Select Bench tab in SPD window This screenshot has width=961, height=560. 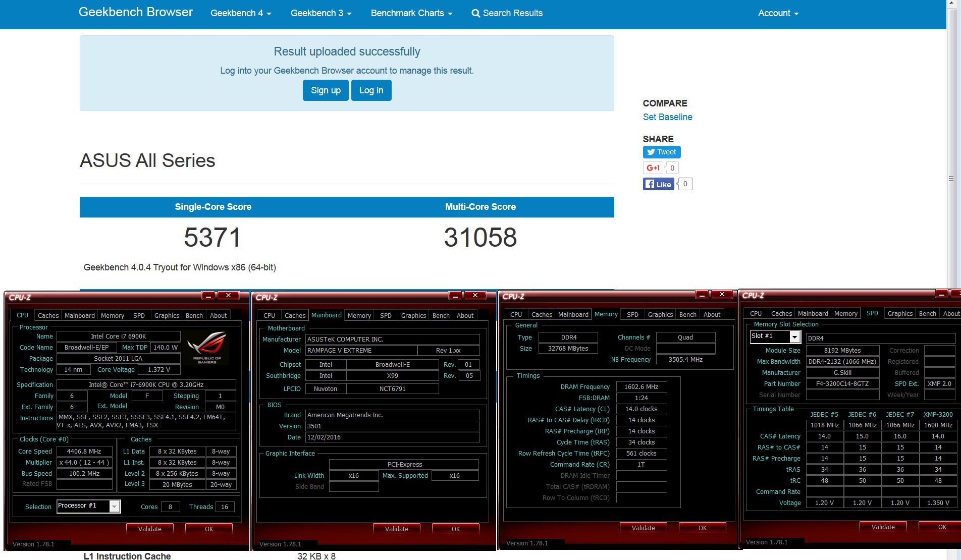click(x=928, y=313)
